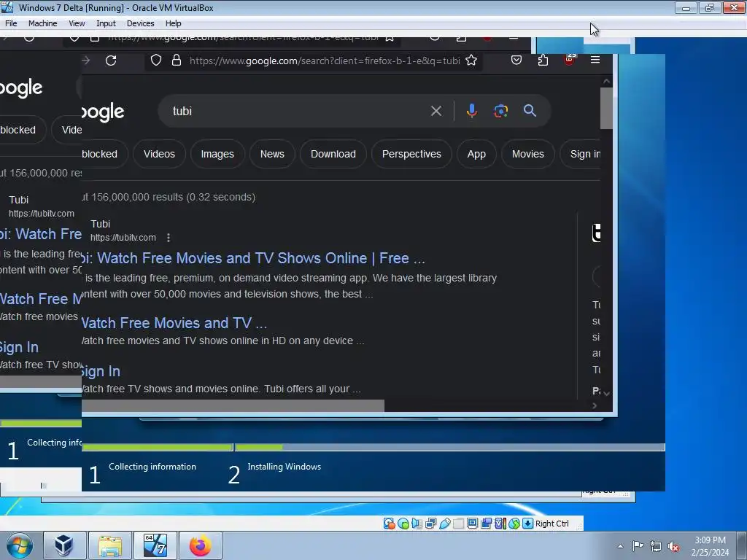Image resolution: width=747 pixels, height=560 pixels.
Task: Open the View menu
Action: 77,23
